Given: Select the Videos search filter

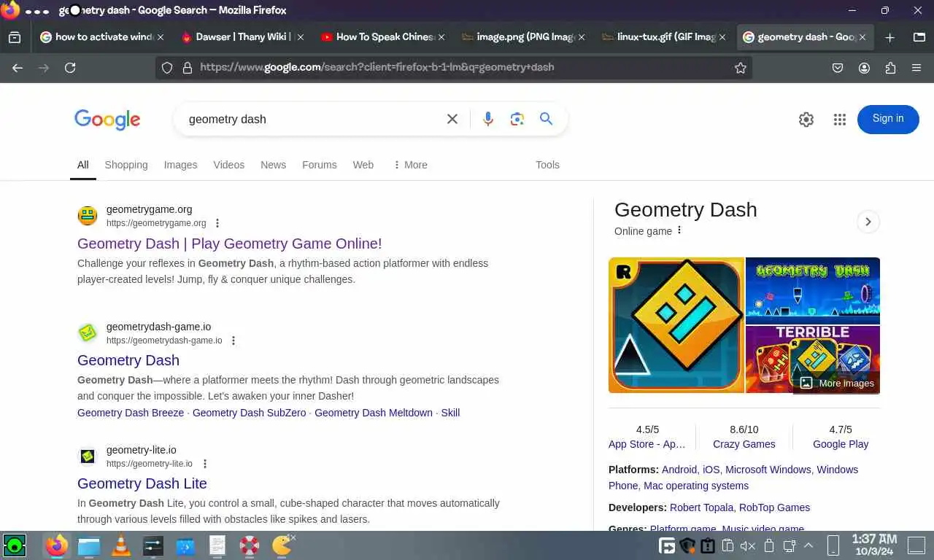Looking at the screenshot, I should point(229,165).
